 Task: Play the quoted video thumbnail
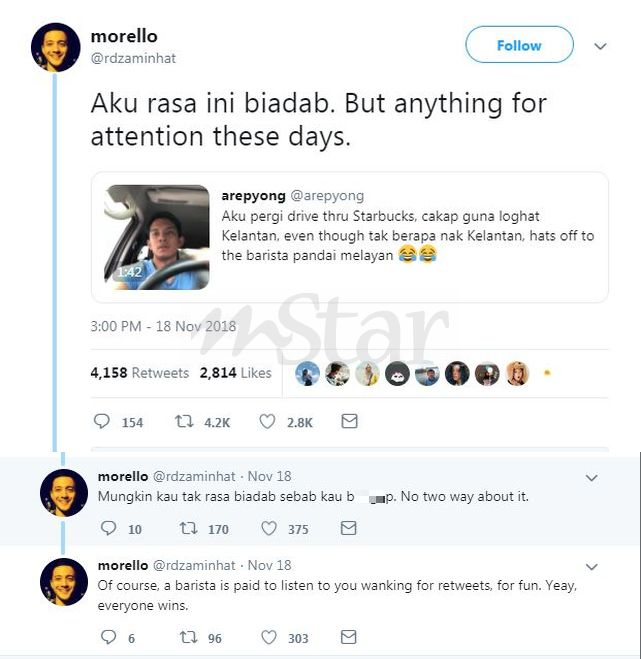point(158,237)
